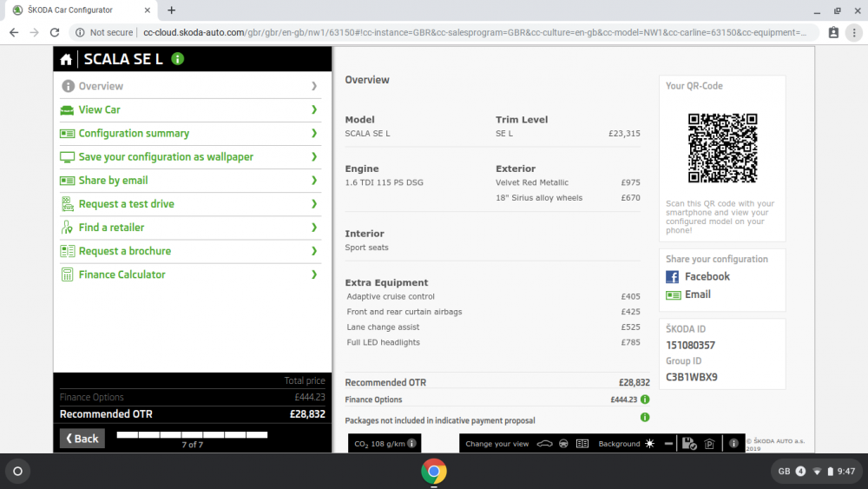
Task: Show Finance Options info icon
Action: (x=645, y=400)
